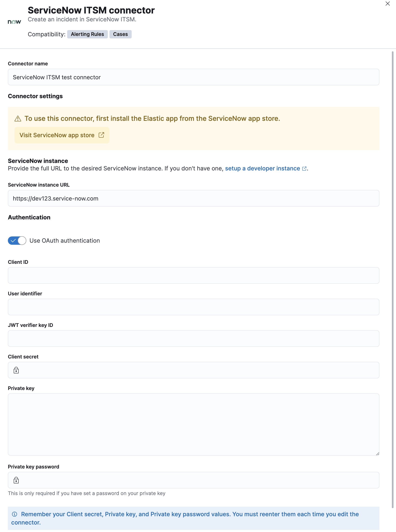Disable the Use OAuth authentication toggle
Viewport: 396px width, 532px height.
17,240
